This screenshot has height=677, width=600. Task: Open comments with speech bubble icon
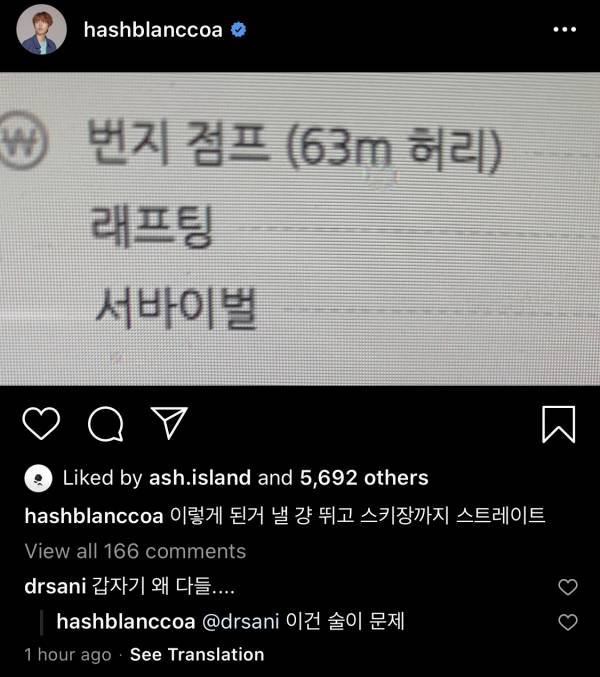click(x=105, y=424)
